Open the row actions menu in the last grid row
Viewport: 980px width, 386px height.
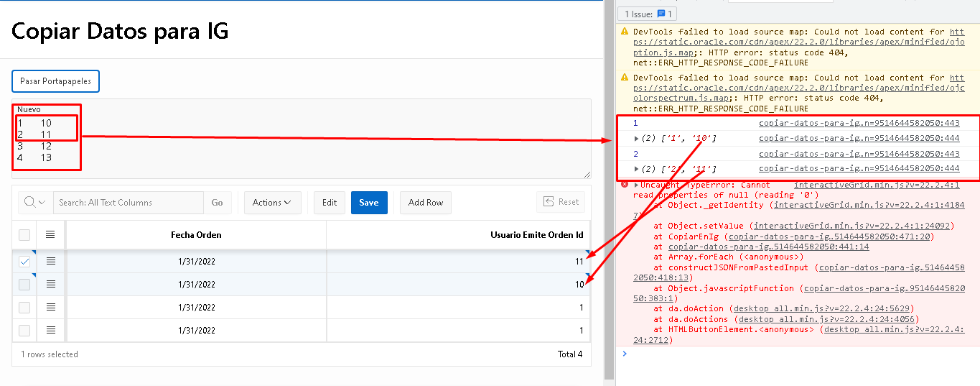tap(50, 331)
